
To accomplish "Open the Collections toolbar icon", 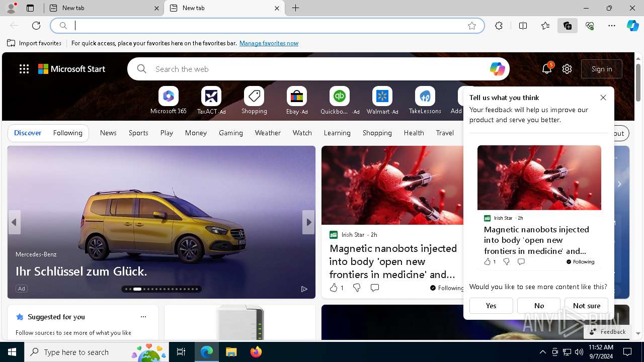I will pyautogui.click(x=568, y=26).
